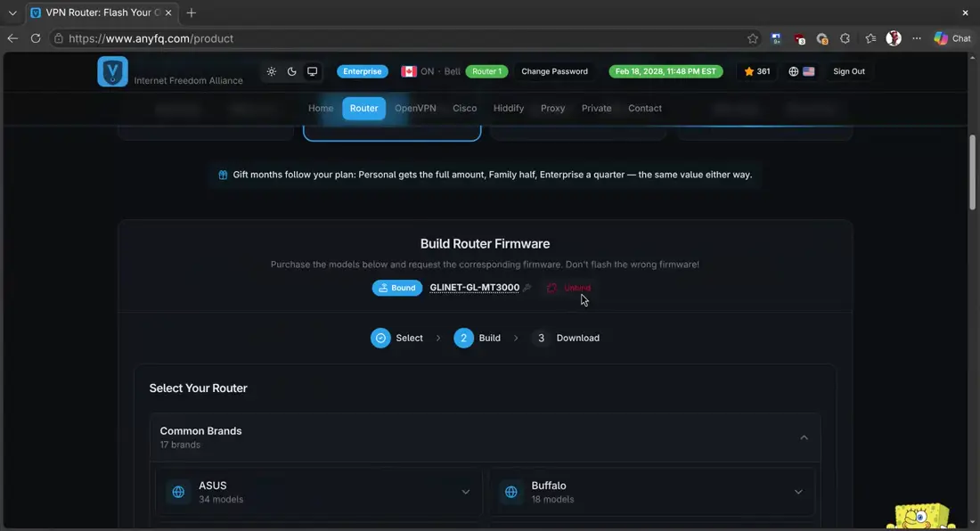View site info via the lock icon
This screenshot has height=531, width=980.
[58, 38]
